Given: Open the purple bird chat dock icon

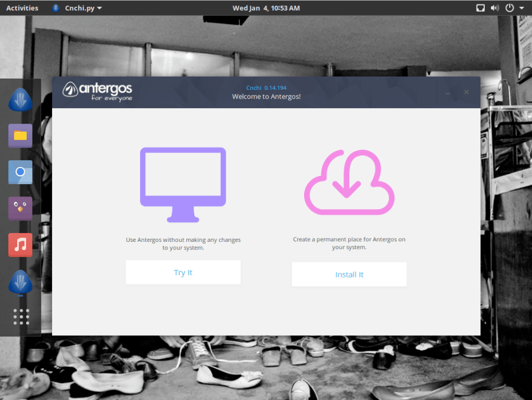Looking at the screenshot, I should 21,208.
